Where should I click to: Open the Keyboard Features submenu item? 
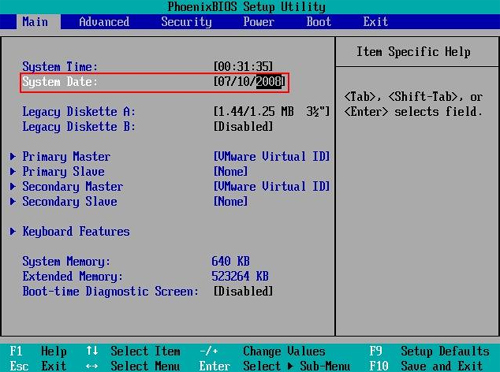click(76, 231)
